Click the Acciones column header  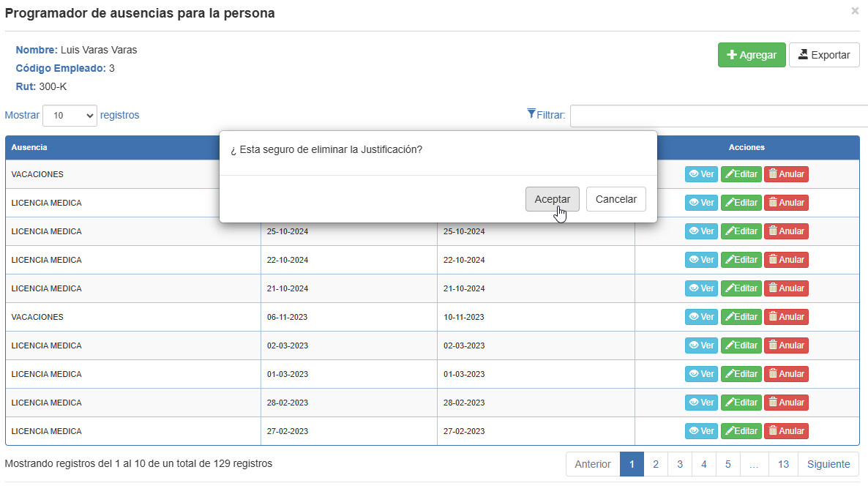point(747,147)
